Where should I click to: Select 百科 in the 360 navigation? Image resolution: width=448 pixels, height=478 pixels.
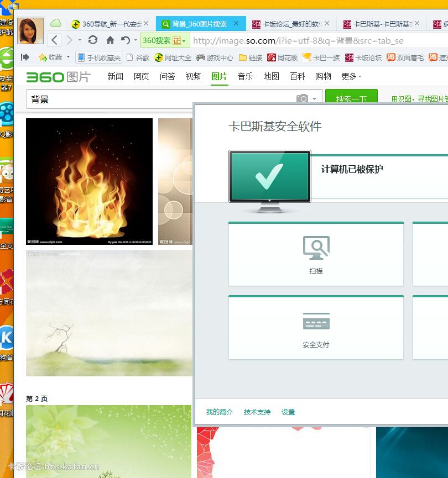coord(297,76)
